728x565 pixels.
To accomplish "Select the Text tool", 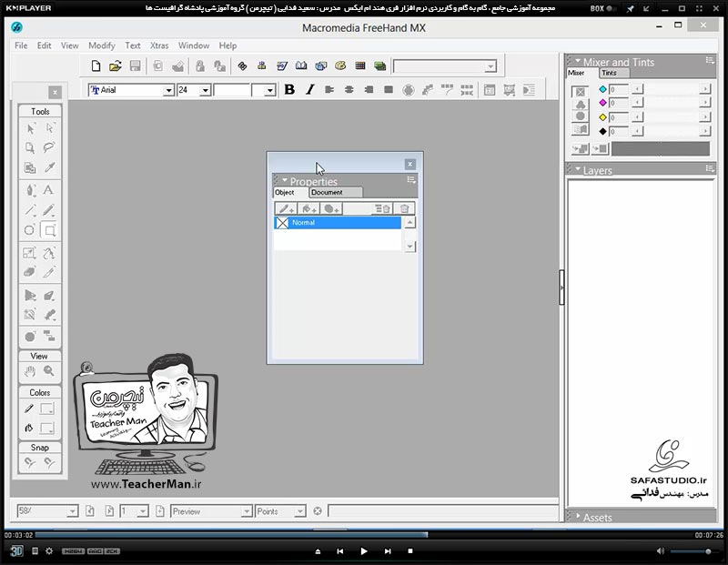I will (48, 190).
